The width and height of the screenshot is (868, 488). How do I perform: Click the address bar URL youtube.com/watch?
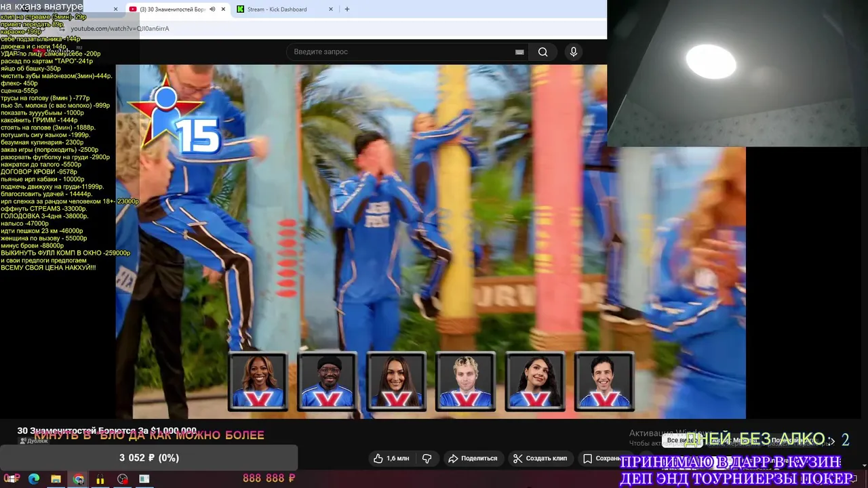(120, 28)
